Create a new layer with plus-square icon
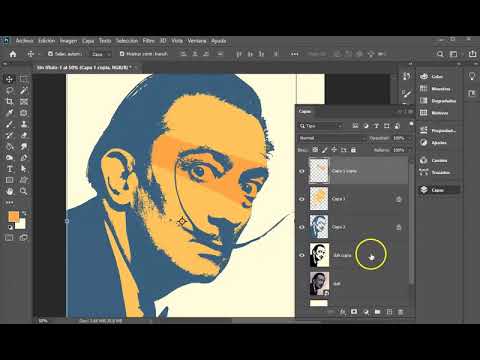 click(389, 312)
